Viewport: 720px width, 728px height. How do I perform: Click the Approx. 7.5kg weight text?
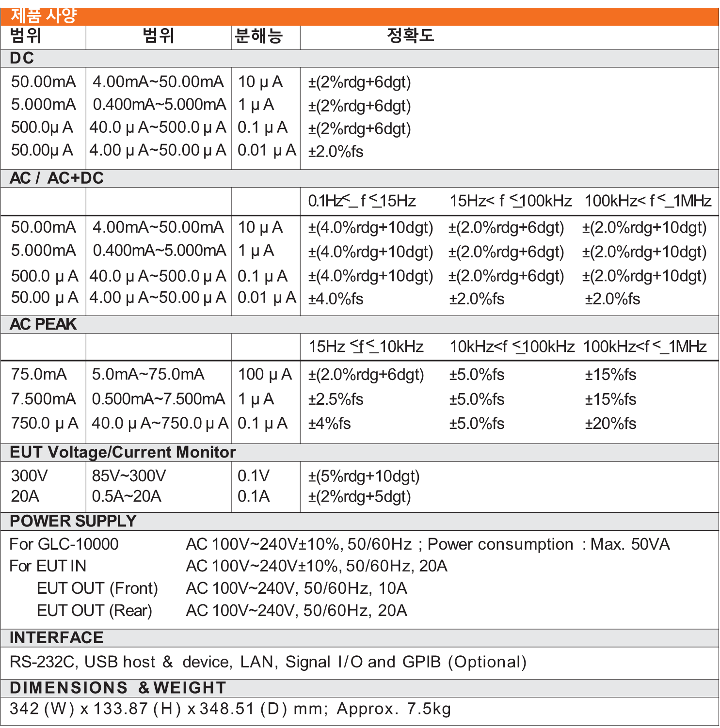pos(394,709)
